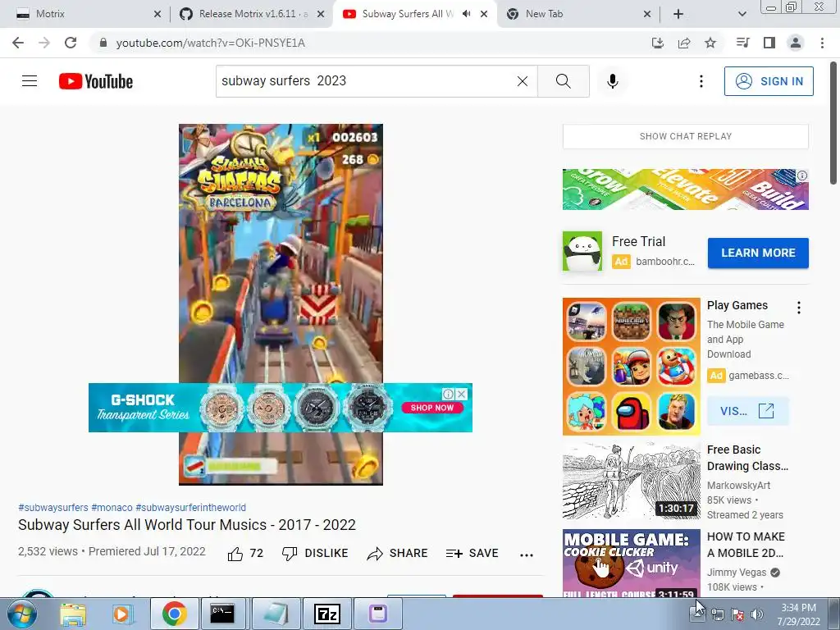Open more actions ellipsis under the video
This screenshot has height=630, width=840.
[x=527, y=555]
